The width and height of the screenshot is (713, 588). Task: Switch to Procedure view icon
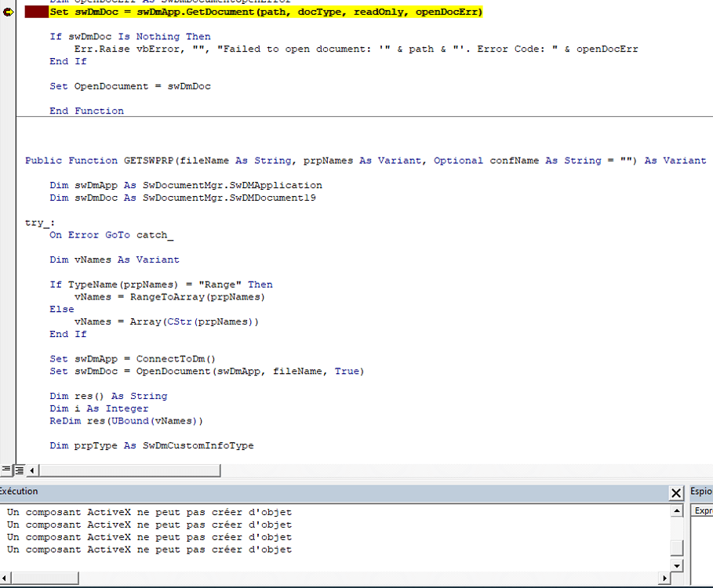[6, 470]
